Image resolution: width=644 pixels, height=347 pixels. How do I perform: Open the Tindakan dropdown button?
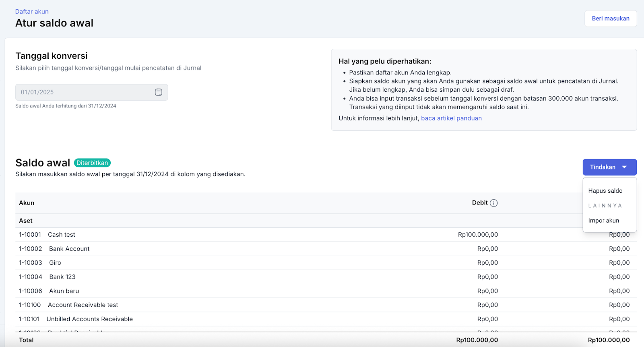(x=603, y=167)
